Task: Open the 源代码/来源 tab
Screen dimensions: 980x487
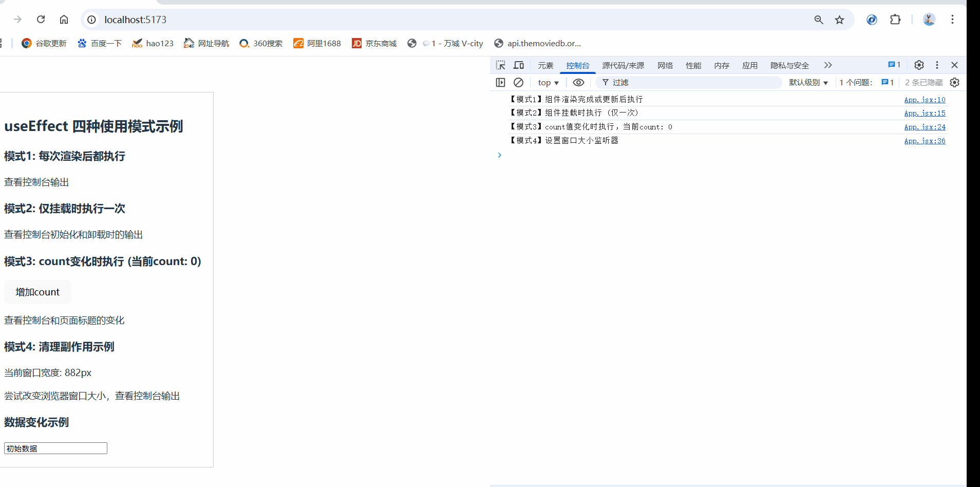Action: pyautogui.click(x=623, y=65)
